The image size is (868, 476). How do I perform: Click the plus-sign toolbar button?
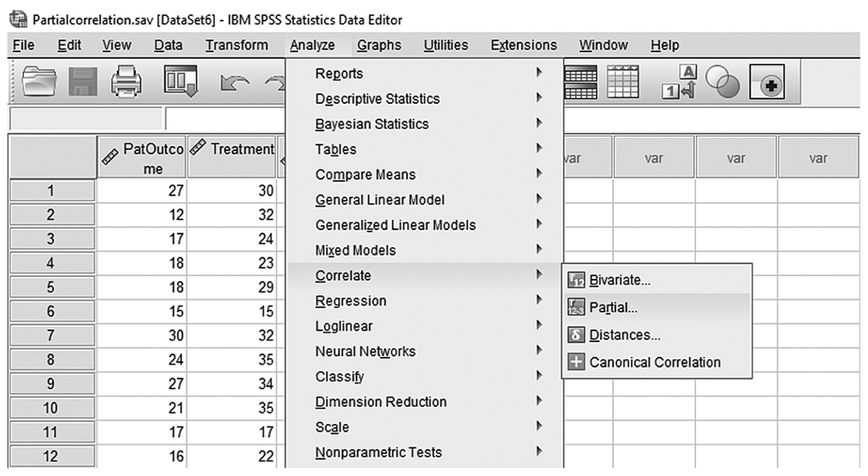(x=767, y=82)
